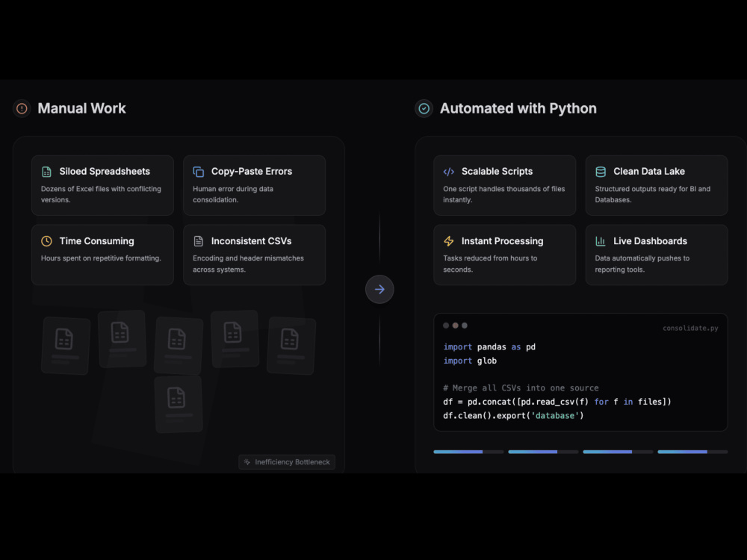Select the Clean Data Lake heading

[x=649, y=172]
